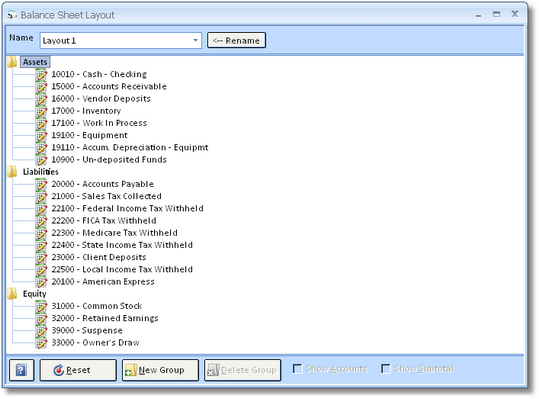This screenshot has height=399, width=539.
Task: Click the icon beside 22500 - Local Income Tax Withheld
Action: 41,269
